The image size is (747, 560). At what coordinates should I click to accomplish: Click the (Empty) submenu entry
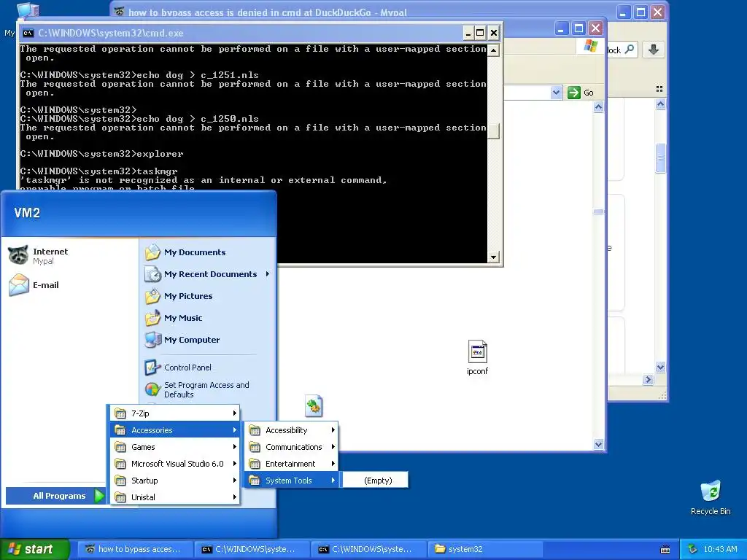[x=376, y=481]
